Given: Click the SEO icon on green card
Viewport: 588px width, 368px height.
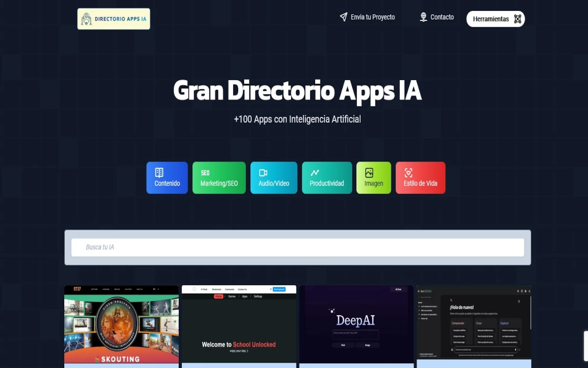Looking at the screenshot, I should point(205,173).
